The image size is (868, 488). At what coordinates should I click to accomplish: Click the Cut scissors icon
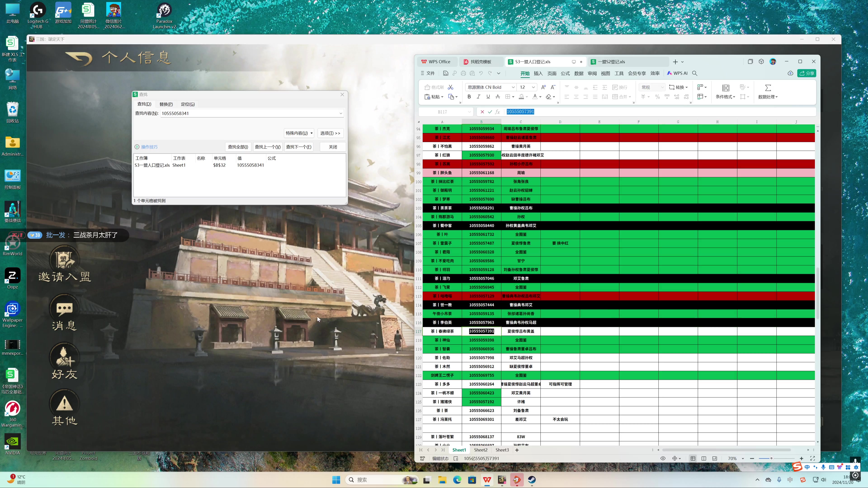pyautogui.click(x=451, y=87)
